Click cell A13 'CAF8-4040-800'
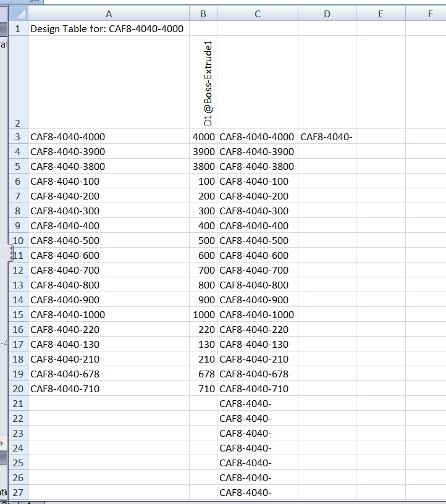This screenshot has width=446, height=504. 109,285
